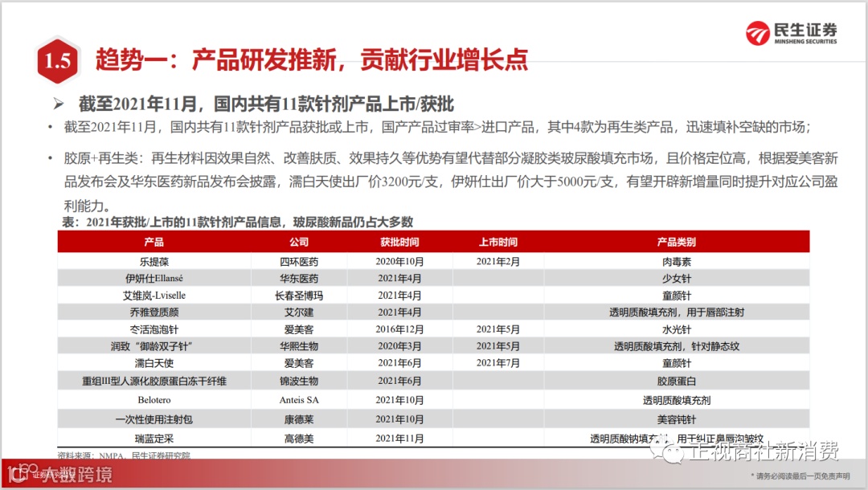Click launch date 2021年7月
Image resolution: width=868 pixels, height=490 pixels.
click(x=498, y=363)
